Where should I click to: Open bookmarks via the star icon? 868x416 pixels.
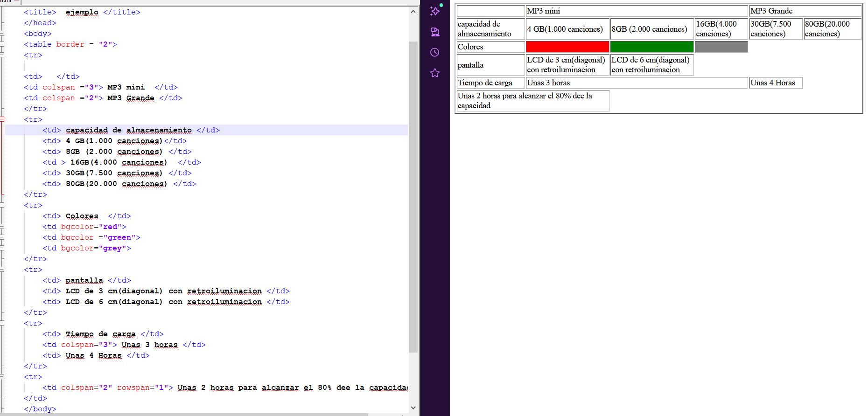(435, 73)
